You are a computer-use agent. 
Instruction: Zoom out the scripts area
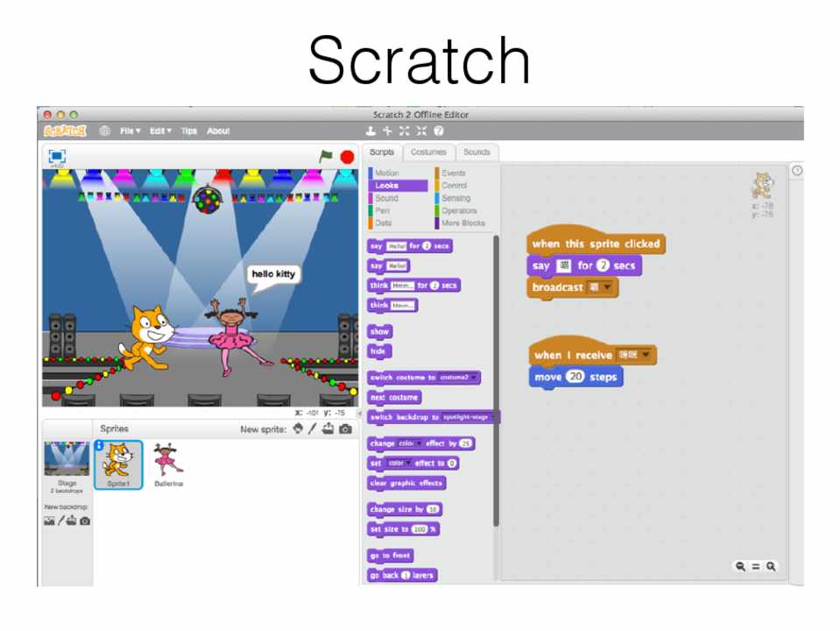tap(741, 567)
